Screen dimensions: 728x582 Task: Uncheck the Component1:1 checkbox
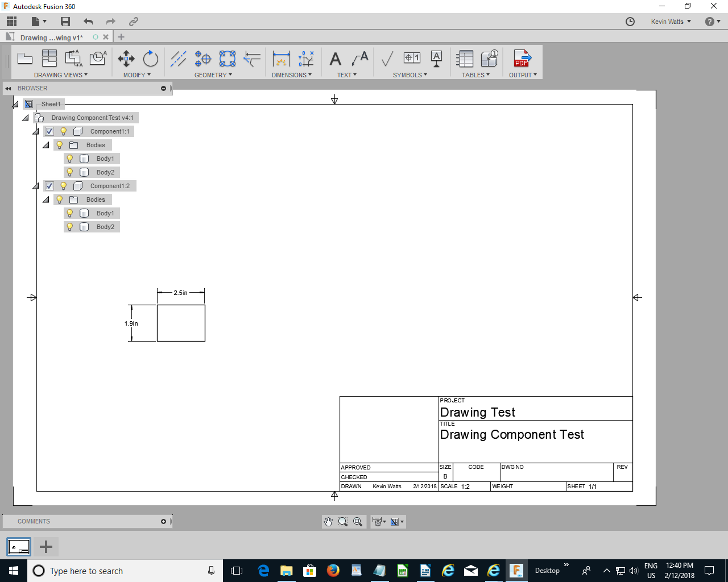click(49, 131)
